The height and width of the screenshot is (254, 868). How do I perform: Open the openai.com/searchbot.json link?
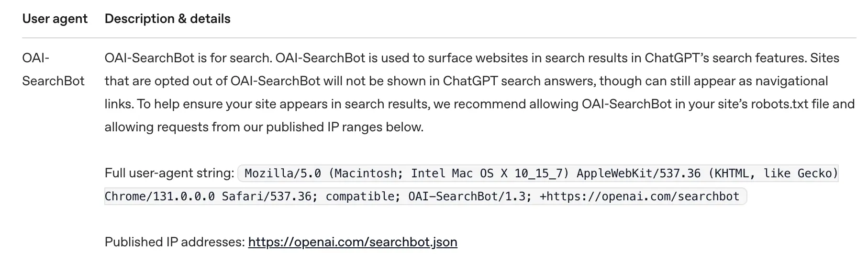(353, 242)
